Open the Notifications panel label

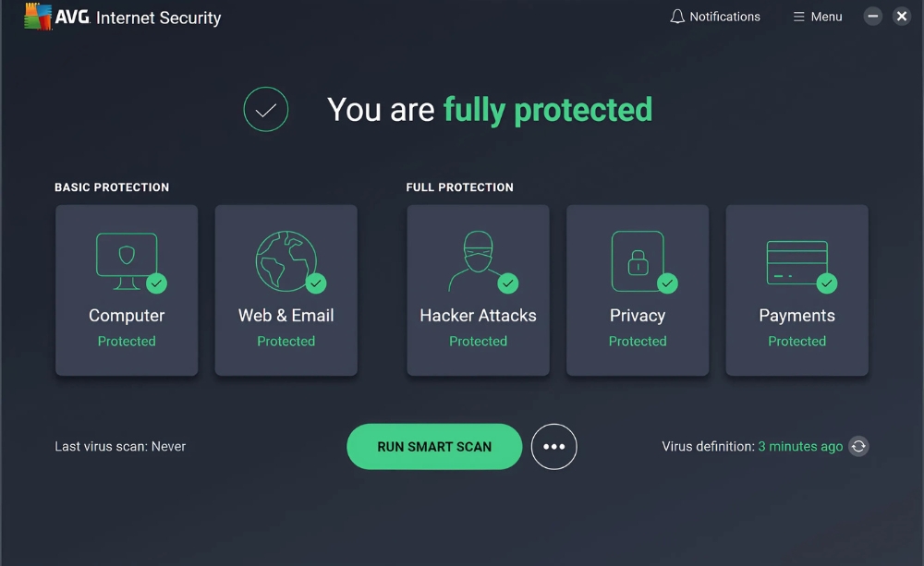[724, 17]
